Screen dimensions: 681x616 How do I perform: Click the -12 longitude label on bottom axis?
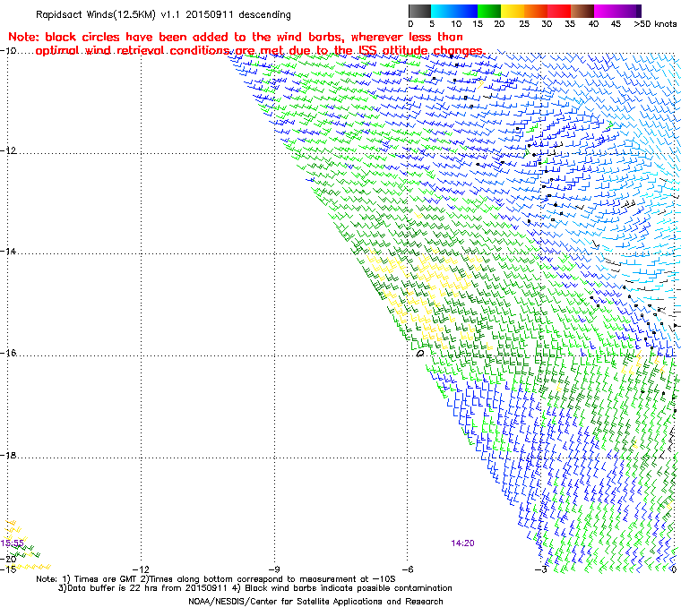(x=141, y=569)
